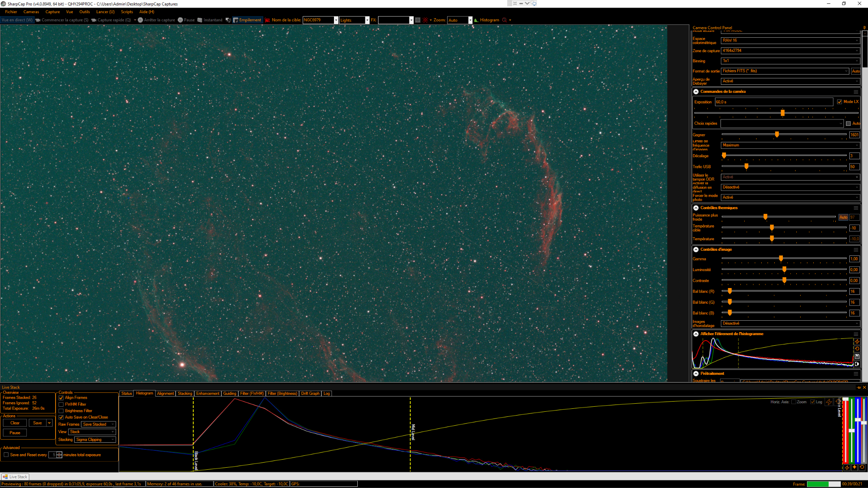
Task: Switch to the Filter (FWHM) tab
Action: pyautogui.click(x=252, y=394)
